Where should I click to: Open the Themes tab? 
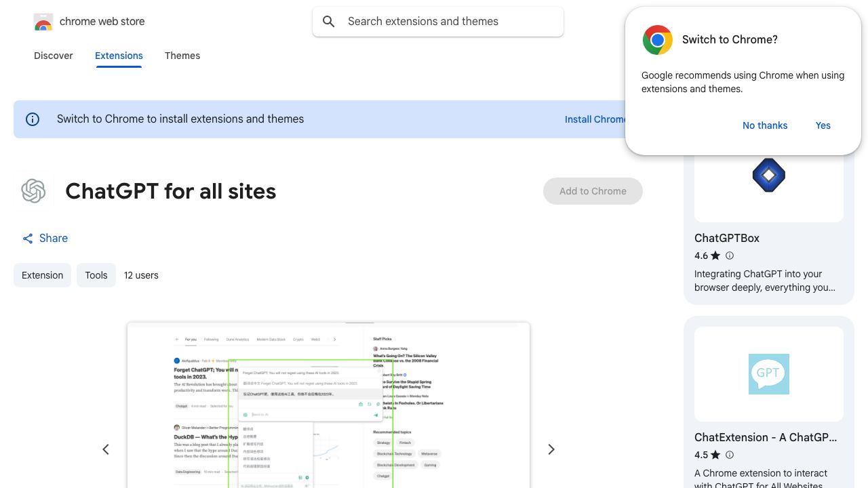pos(182,56)
